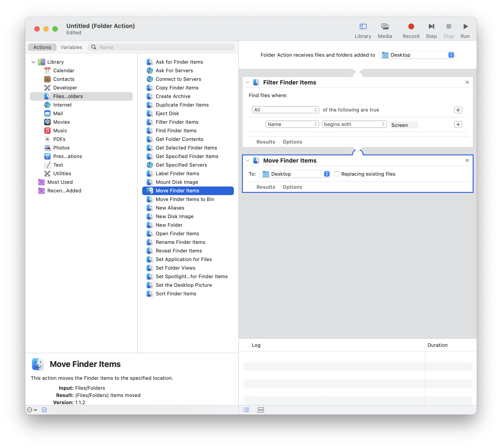
Task: Open the action menu ellipsis button
Action: pyautogui.click(x=32, y=410)
